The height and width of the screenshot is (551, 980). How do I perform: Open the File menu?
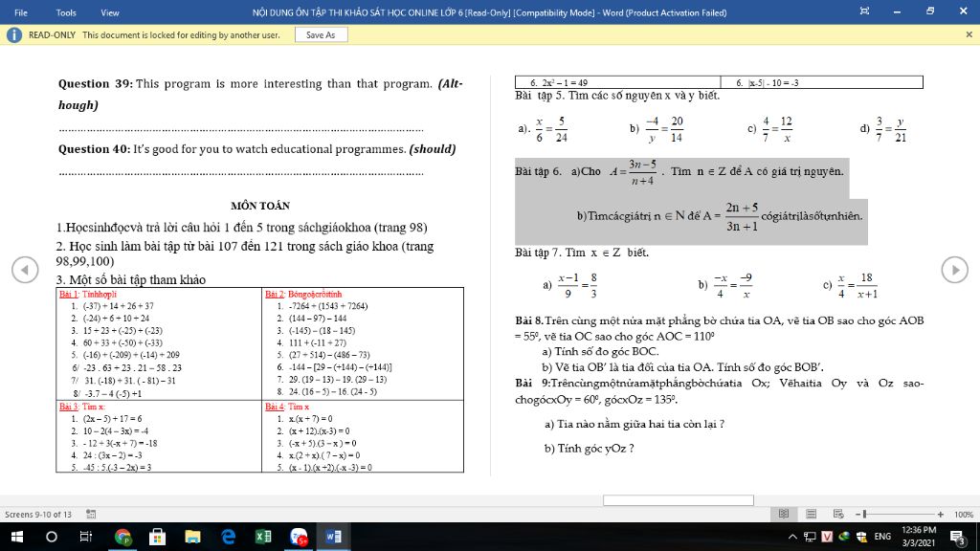click(x=21, y=12)
